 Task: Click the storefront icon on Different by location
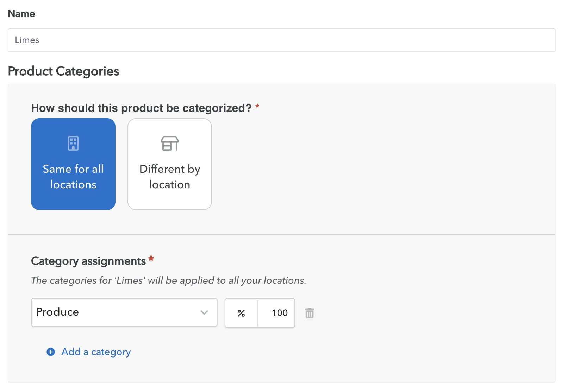tap(170, 143)
